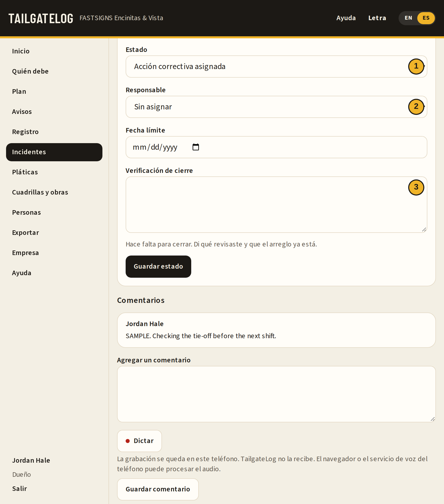Click the red record dot on Dictar
Viewport: 444px width, 504px height.
click(x=128, y=441)
